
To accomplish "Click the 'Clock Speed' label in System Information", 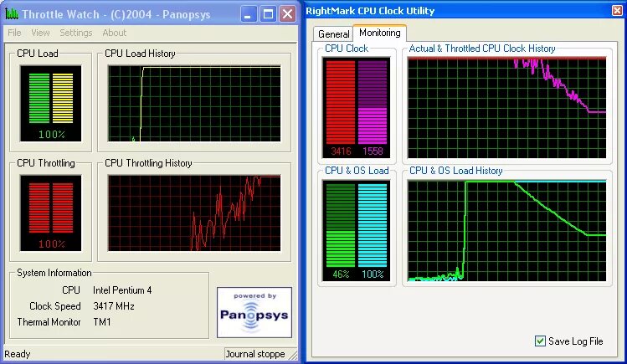I will [55, 306].
